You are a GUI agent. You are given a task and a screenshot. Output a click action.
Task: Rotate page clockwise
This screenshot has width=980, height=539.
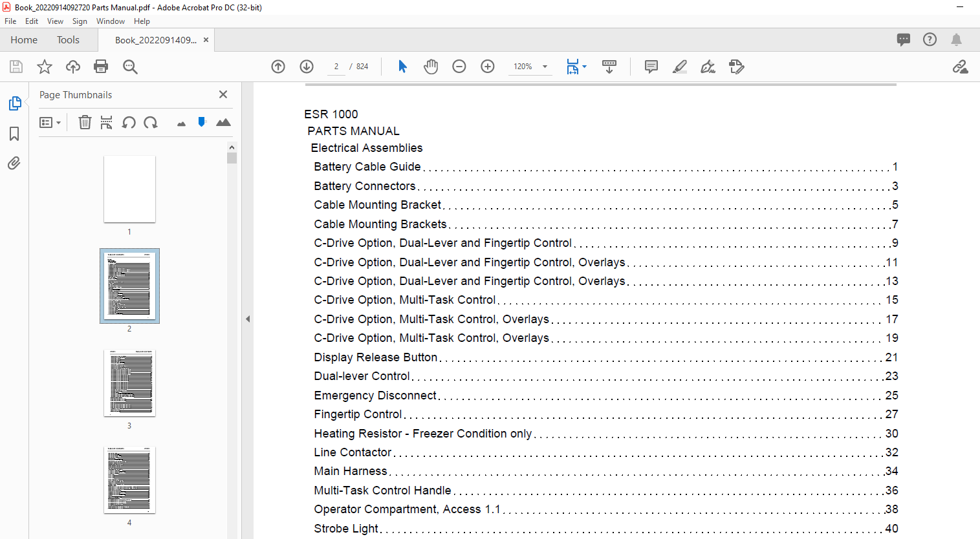[151, 122]
